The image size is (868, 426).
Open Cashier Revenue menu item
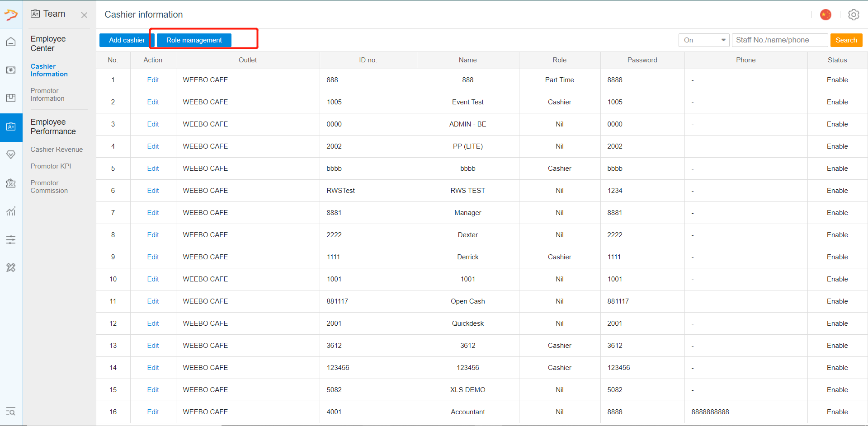(x=57, y=150)
